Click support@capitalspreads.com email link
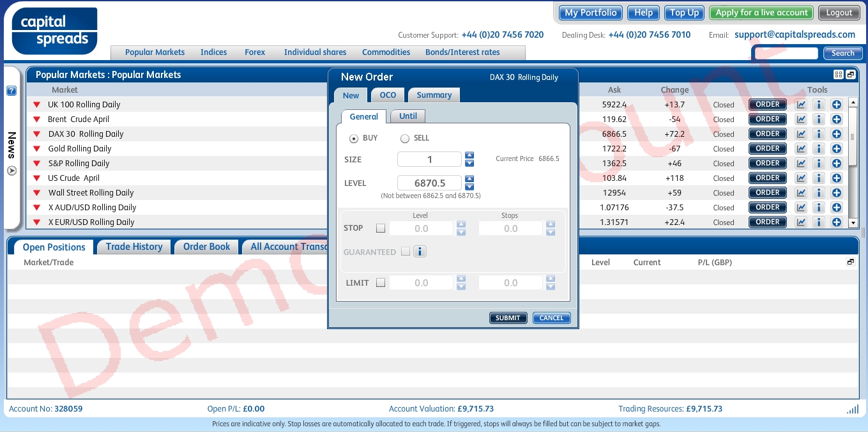This screenshot has height=432, width=868. [795, 35]
